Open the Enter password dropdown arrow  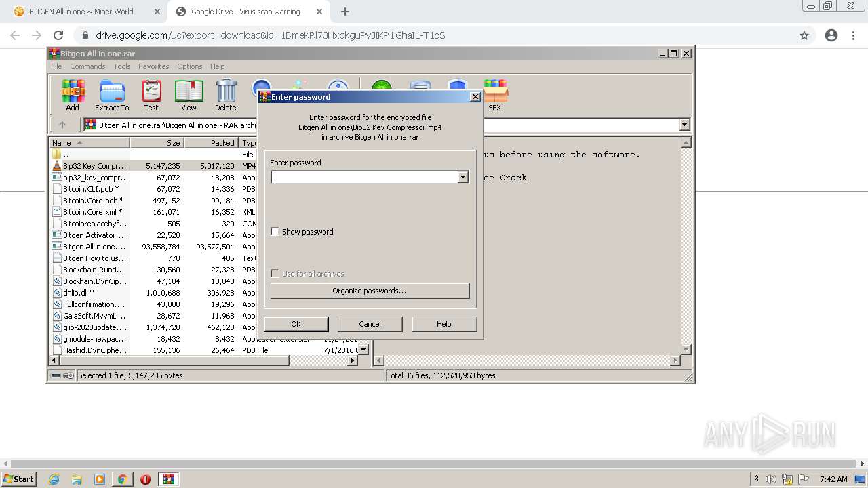click(463, 177)
